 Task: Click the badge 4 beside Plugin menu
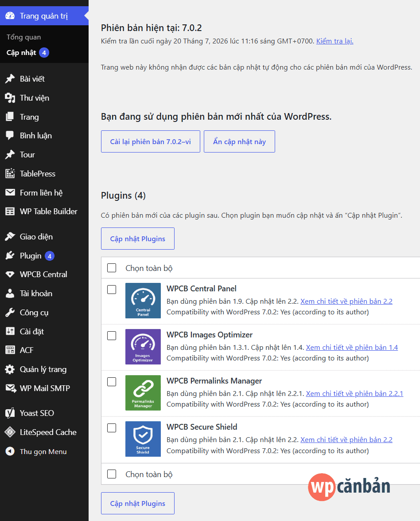[x=50, y=256]
